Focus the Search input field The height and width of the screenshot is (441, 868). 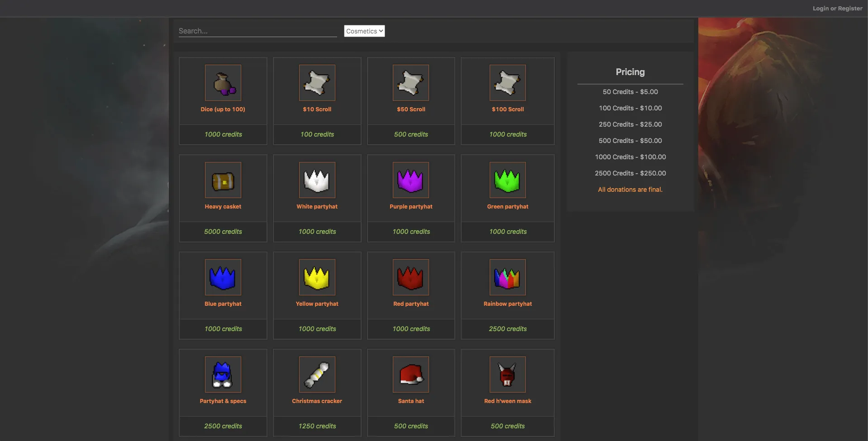click(258, 31)
